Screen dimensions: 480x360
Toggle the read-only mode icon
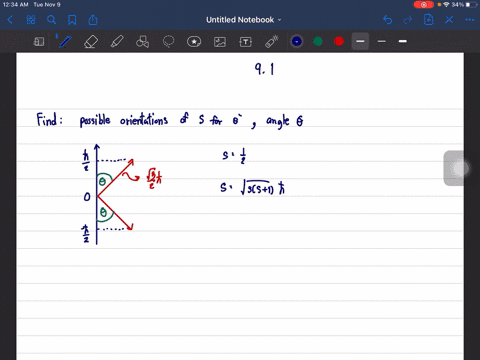click(x=39, y=42)
